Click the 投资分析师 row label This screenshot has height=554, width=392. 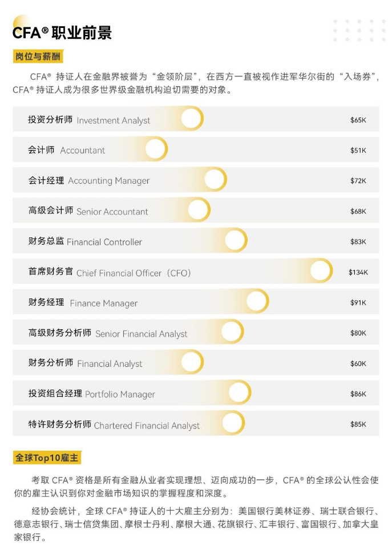tap(50, 119)
